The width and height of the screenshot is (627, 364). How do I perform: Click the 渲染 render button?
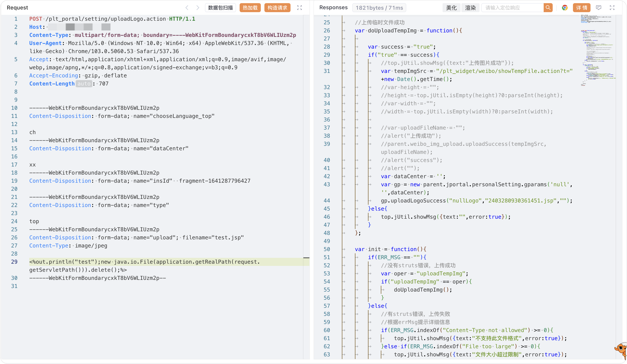(x=470, y=8)
